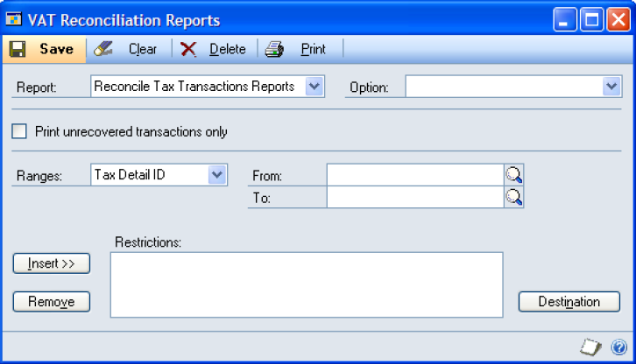Click inside the From text field
The width and height of the screenshot is (636, 364).
coord(414,175)
